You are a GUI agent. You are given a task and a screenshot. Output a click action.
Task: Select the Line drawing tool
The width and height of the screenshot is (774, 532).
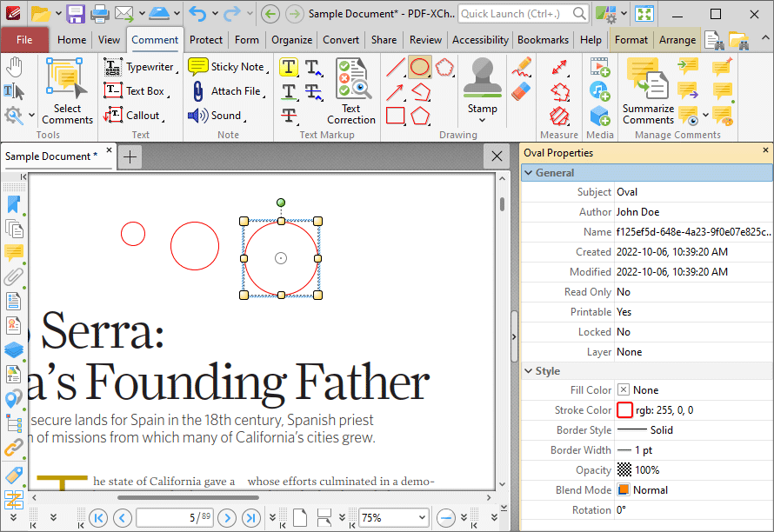(x=396, y=67)
